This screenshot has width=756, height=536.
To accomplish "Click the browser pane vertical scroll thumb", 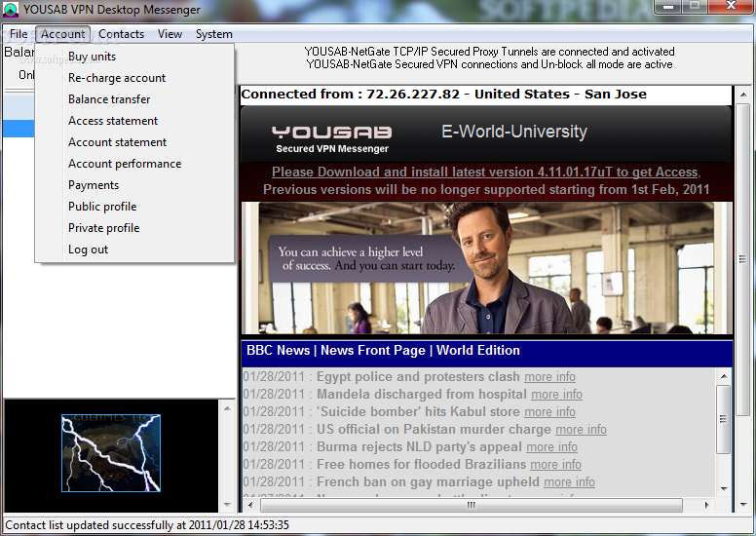I will pyautogui.click(x=743, y=259).
